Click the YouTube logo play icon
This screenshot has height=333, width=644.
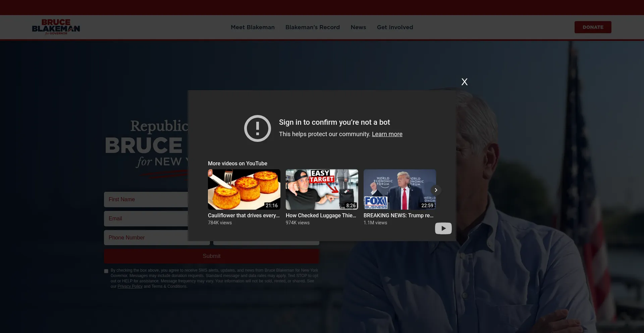tap(443, 228)
